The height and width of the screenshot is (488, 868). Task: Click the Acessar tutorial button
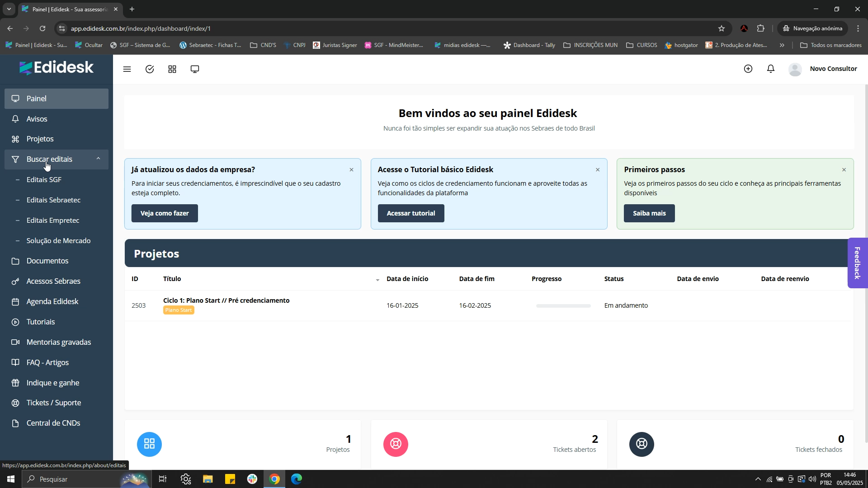[x=410, y=213]
